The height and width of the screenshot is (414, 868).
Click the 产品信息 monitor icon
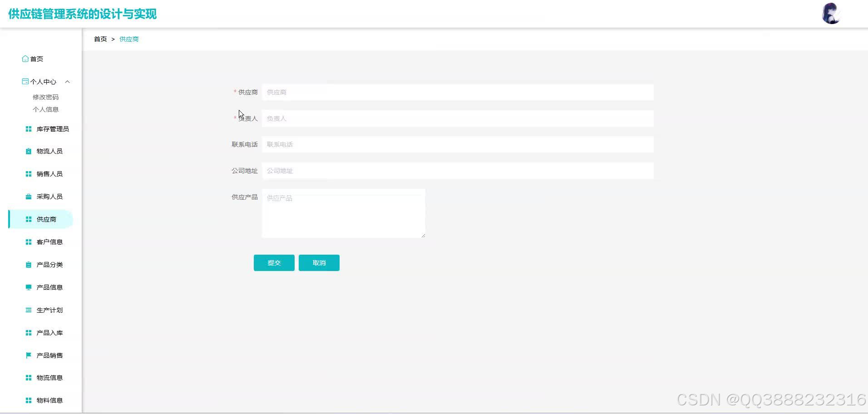pyautogui.click(x=29, y=287)
